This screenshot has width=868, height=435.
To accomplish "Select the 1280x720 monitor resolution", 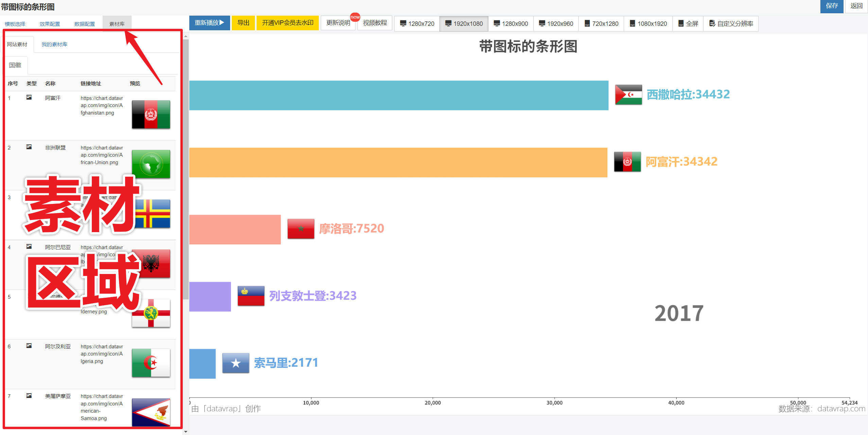I will tap(417, 23).
